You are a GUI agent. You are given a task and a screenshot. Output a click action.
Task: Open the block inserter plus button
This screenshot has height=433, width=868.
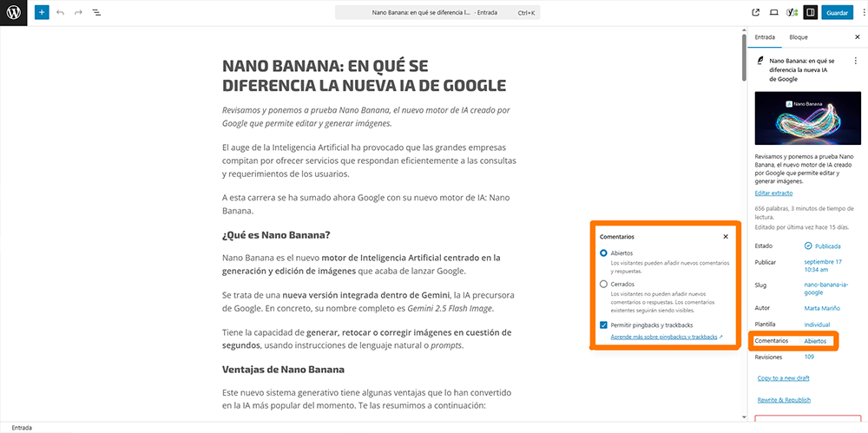pos(42,12)
